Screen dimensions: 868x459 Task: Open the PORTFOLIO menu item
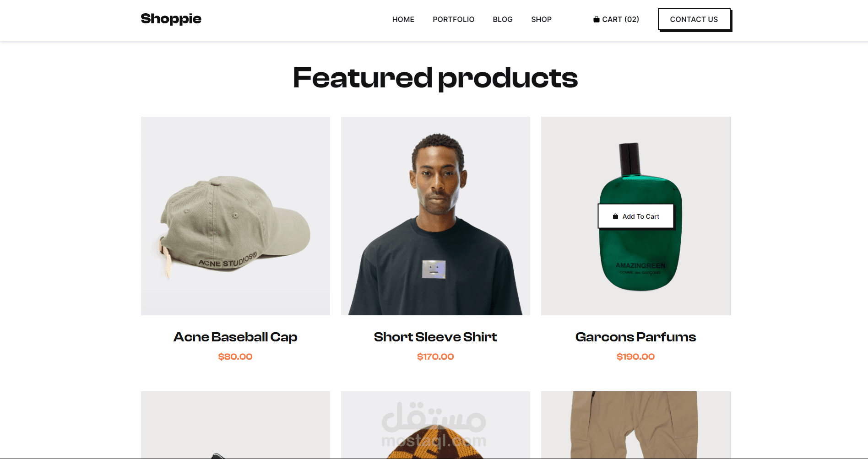[x=453, y=19]
